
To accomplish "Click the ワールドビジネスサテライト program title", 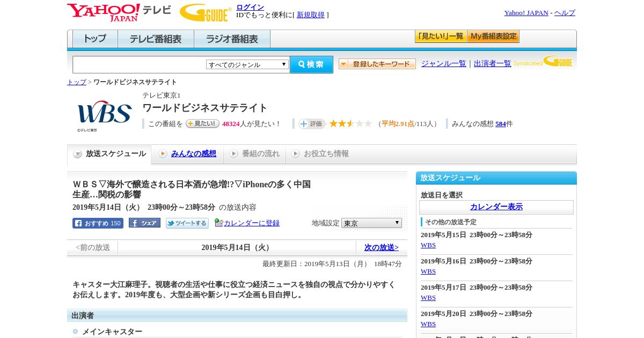I will click(x=205, y=108).
